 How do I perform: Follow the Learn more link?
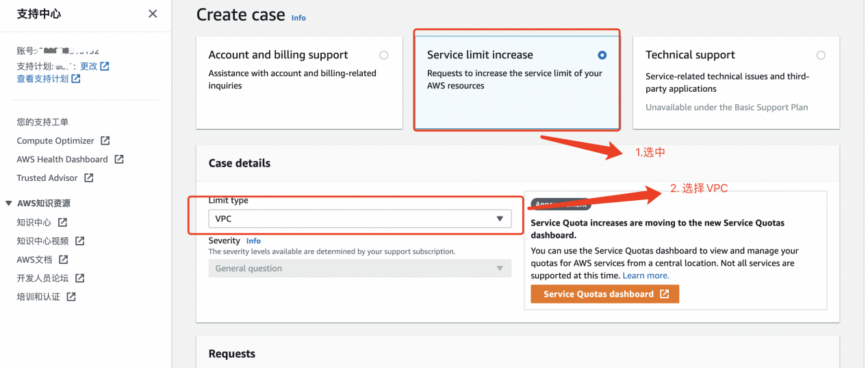pyautogui.click(x=646, y=275)
